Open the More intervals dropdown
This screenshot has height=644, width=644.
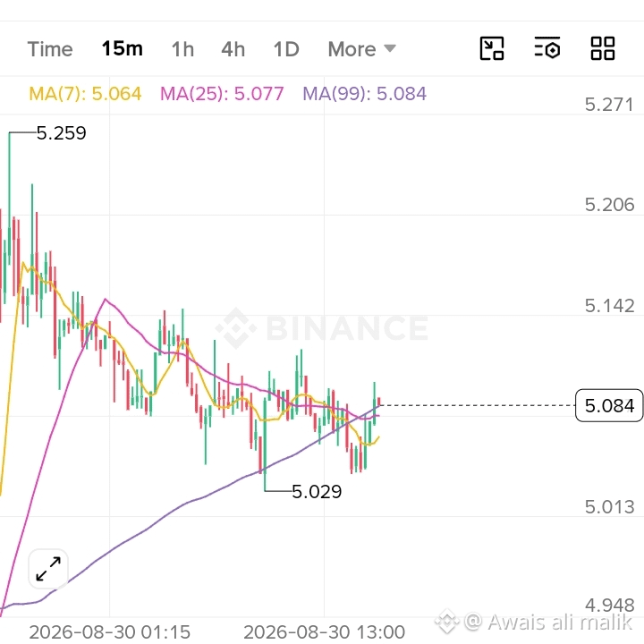click(x=362, y=49)
